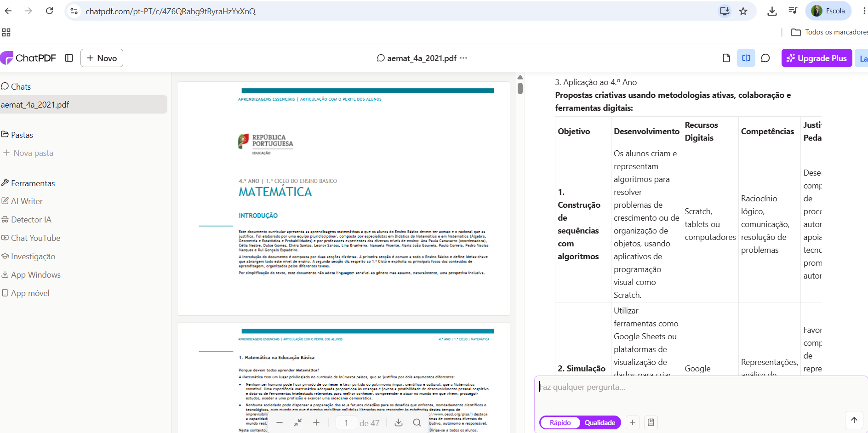This screenshot has width=868, height=433.
Task: Zoom out PDF with minus icon
Action: pos(280,422)
